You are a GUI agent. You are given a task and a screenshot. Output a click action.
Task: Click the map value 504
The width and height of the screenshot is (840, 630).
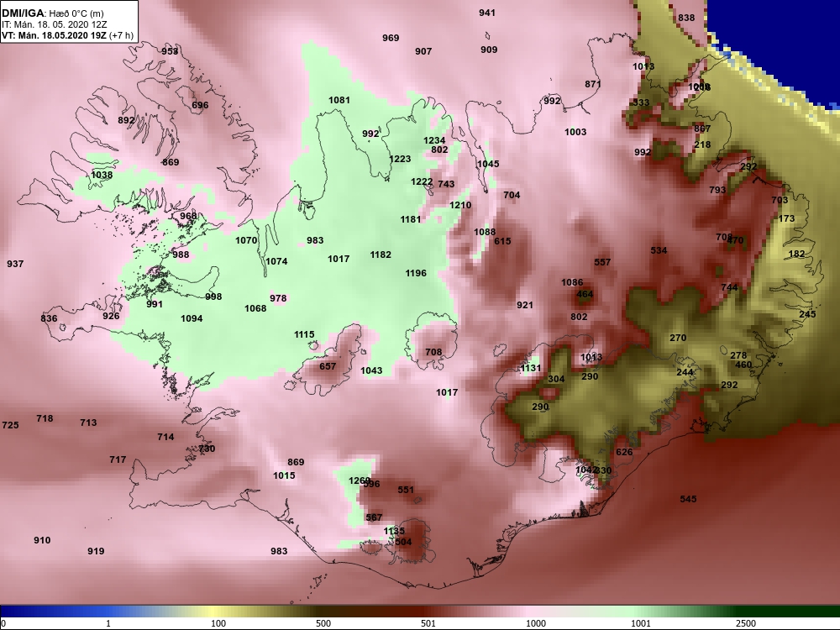point(403,542)
